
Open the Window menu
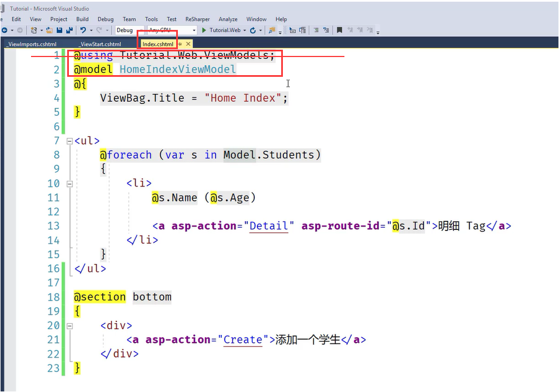(x=256, y=19)
